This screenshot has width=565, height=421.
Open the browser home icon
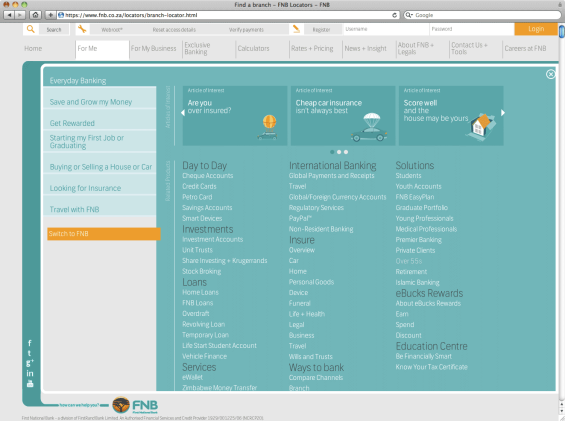point(35,15)
